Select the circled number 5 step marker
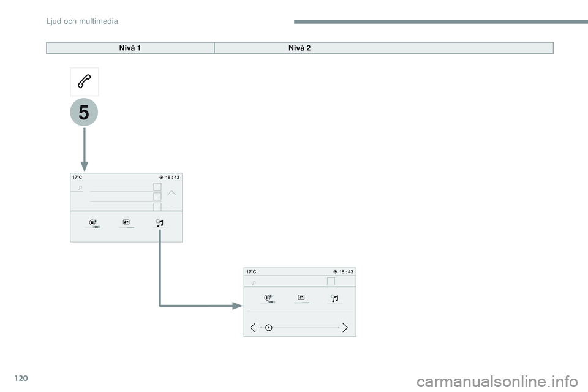 pos(84,113)
